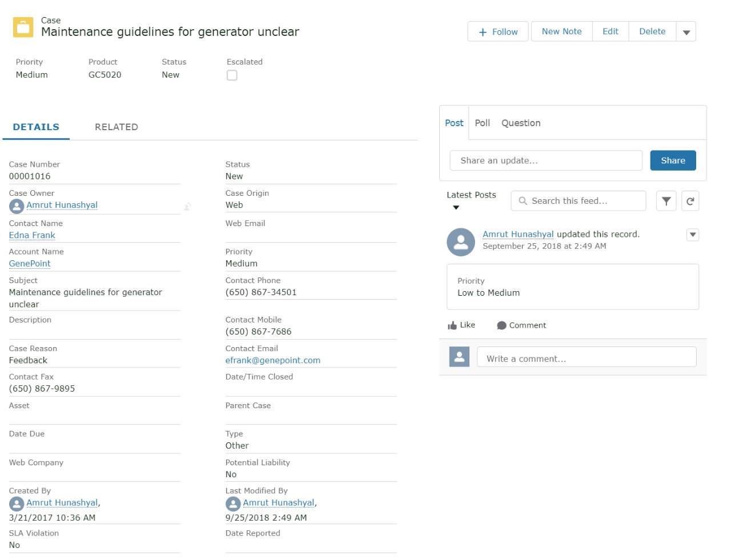Click the Write a comment field
731x560 pixels.
click(x=587, y=357)
